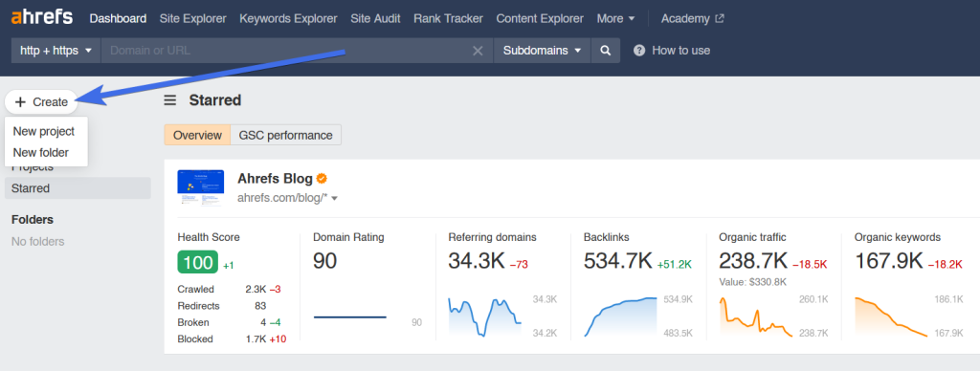This screenshot has width=980, height=371.
Task: Toggle the hamburger menu beside Starred
Action: click(x=170, y=100)
